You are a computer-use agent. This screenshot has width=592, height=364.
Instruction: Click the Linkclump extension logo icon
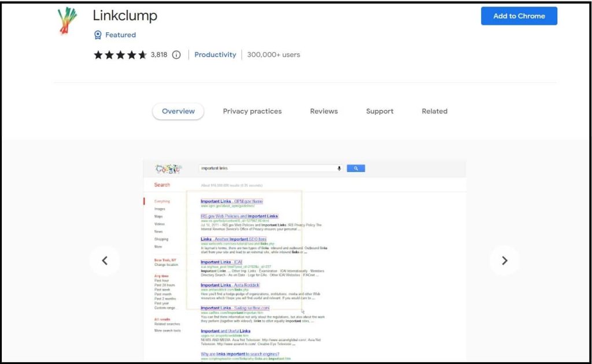67,21
